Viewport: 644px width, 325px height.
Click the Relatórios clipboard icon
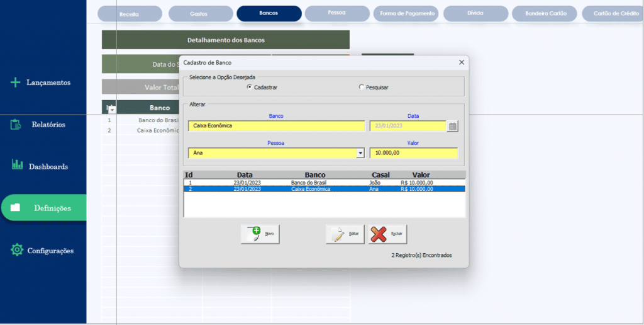[16, 124]
